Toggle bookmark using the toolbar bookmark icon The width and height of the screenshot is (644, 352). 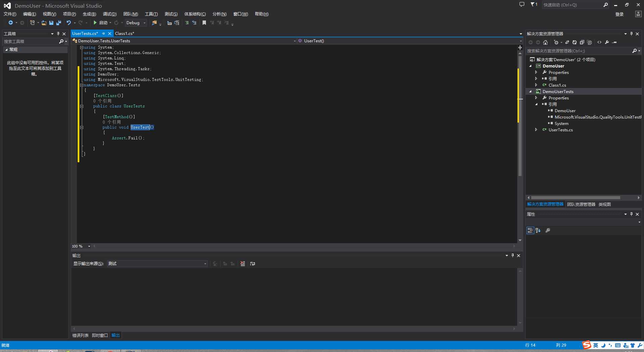(x=204, y=23)
